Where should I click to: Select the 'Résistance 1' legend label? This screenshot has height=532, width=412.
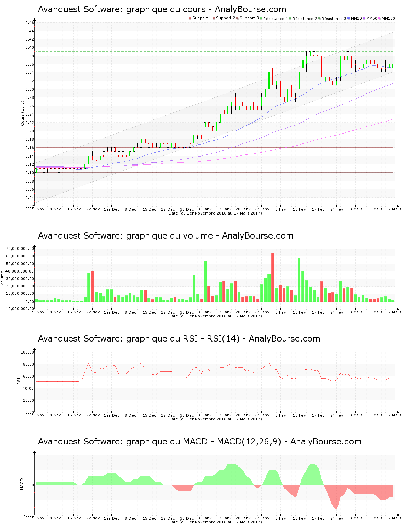pyautogui.click(x=276, y=19)
